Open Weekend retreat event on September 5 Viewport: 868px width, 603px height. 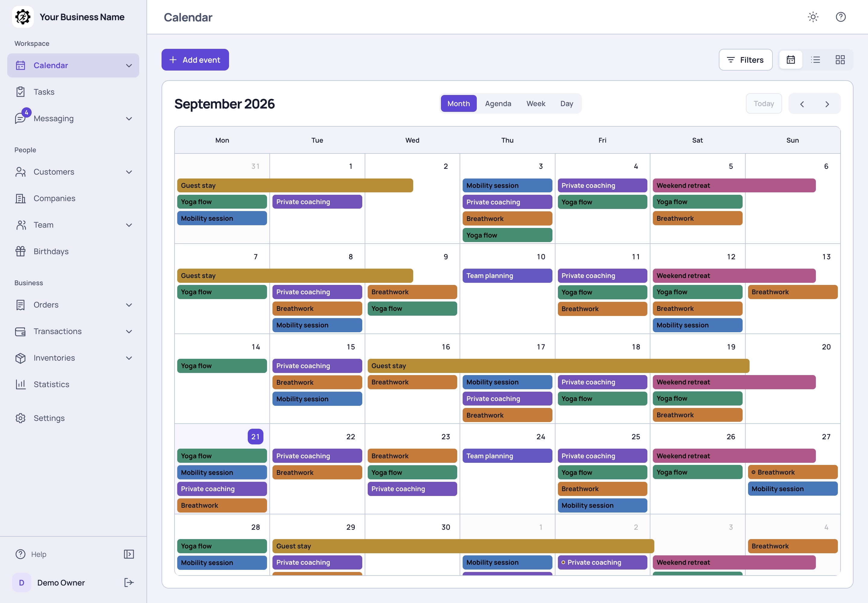[x=734, y=185]
